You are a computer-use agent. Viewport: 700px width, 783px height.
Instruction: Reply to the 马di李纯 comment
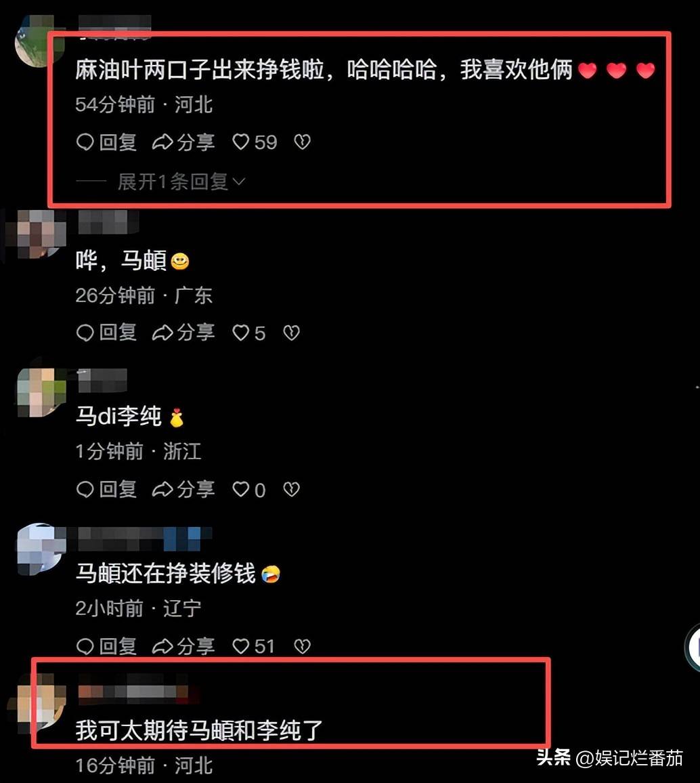tap(106, 489)
